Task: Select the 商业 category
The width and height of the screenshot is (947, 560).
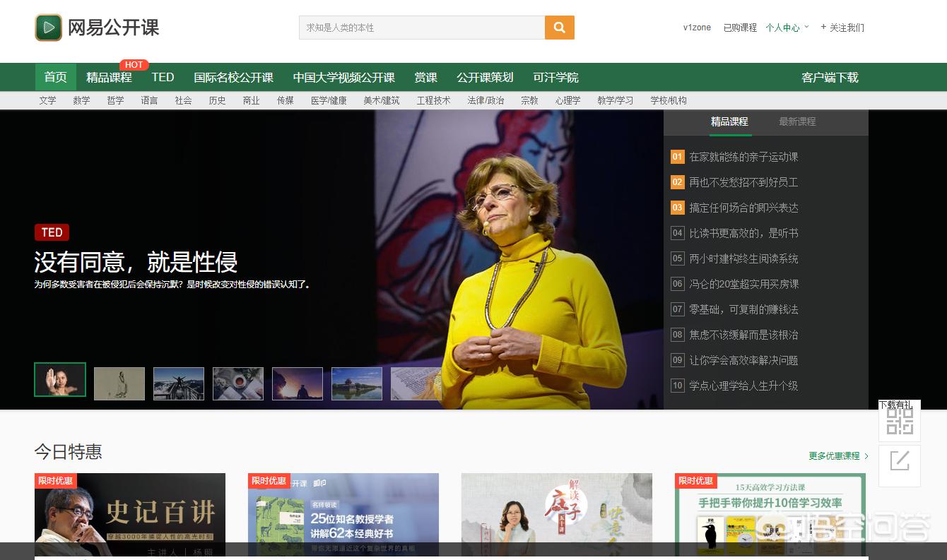Action: pyautogui.click(x=251, y=100)
